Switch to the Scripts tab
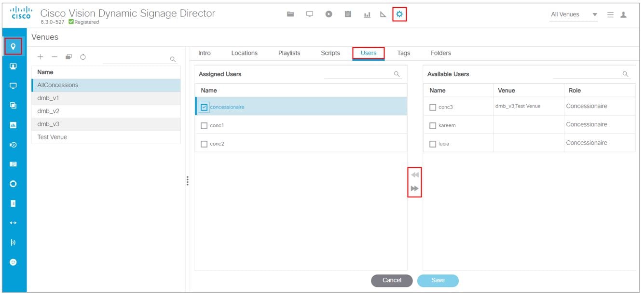Screen dimensions: 644x297 click(330, 53)
